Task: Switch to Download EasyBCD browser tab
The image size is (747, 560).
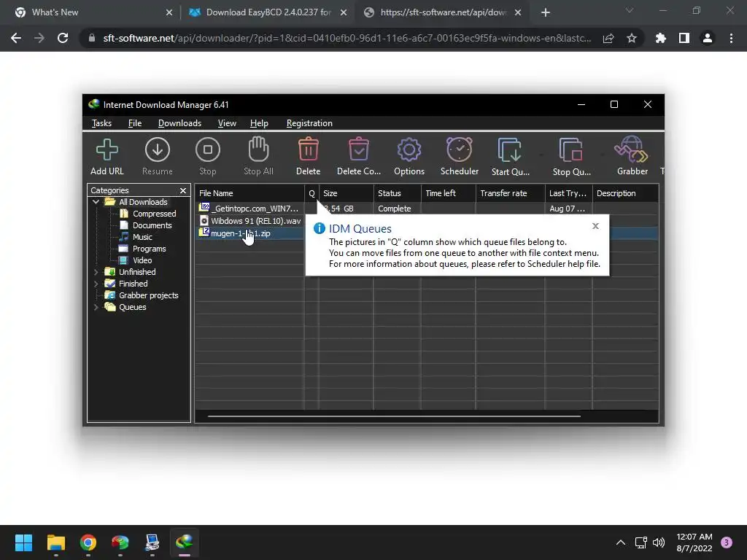Action: (268, 12)
